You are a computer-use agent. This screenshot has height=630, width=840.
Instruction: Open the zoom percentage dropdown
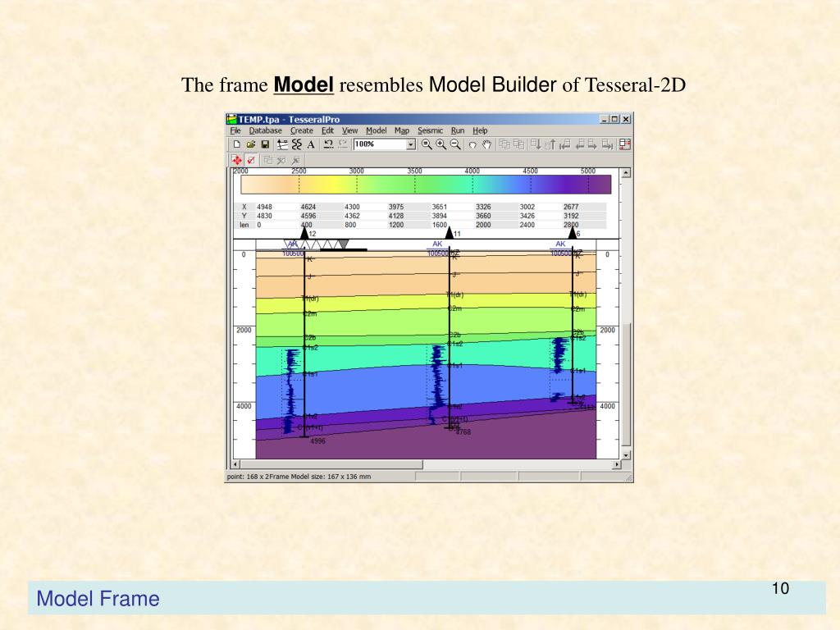coord(411,144)
